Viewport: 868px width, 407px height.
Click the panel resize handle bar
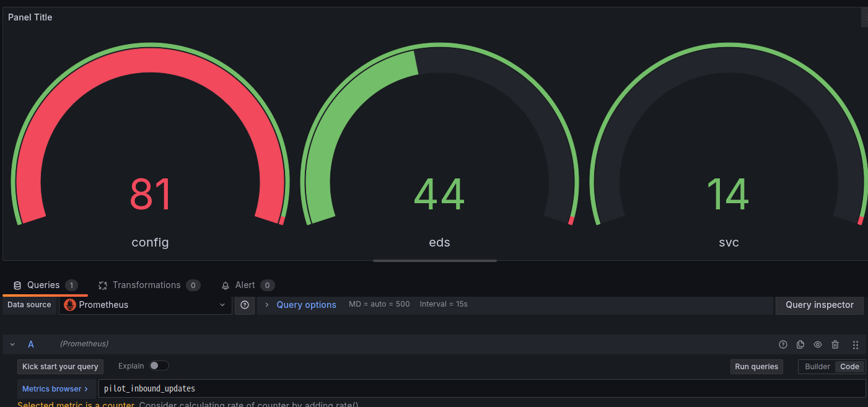pos(435,261)
